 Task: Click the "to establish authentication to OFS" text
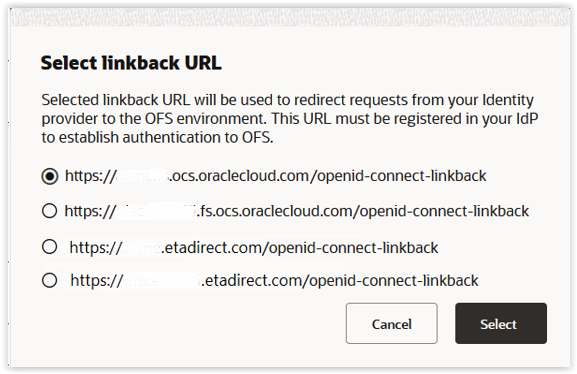click(x=157, y=138)
